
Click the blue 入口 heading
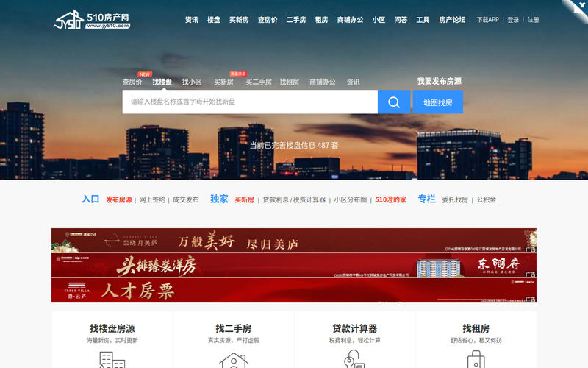(90, 199)
